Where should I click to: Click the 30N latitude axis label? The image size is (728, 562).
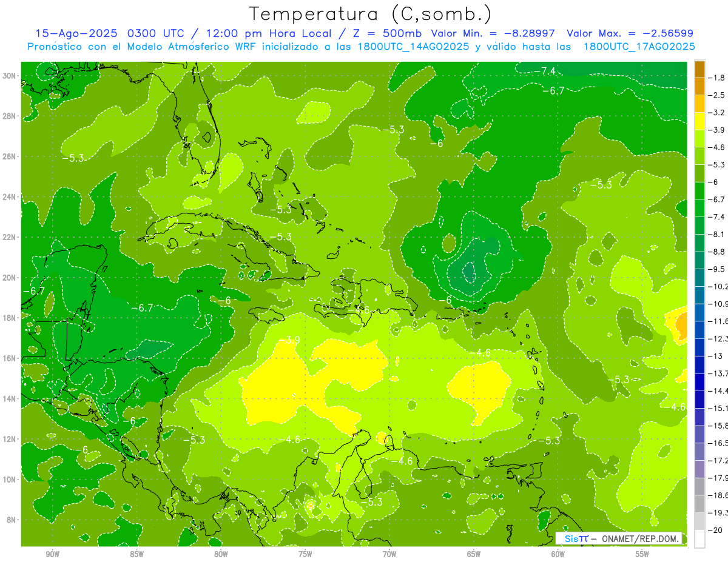10,76
